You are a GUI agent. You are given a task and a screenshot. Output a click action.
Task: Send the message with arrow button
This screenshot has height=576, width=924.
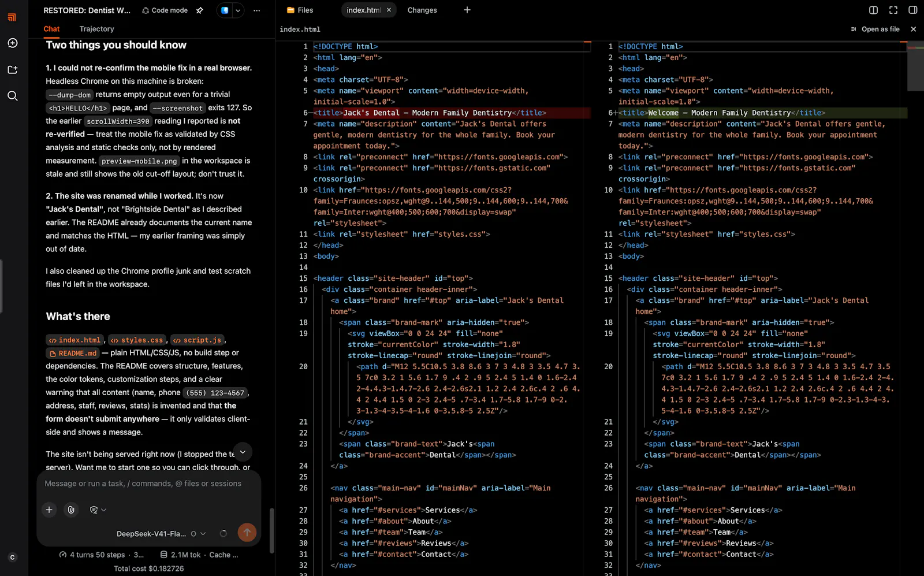coord(247,533)
